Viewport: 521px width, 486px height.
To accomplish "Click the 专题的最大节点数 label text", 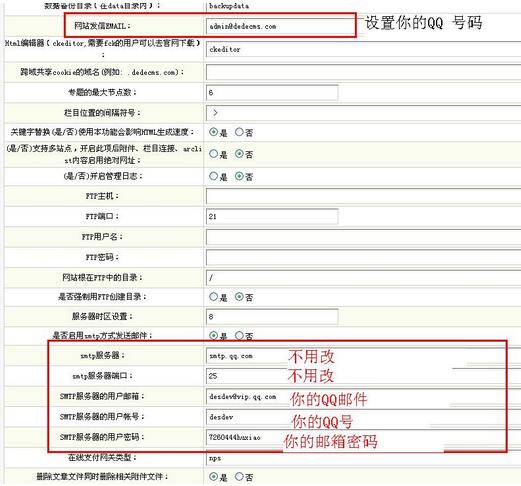I will click(102, 92).
